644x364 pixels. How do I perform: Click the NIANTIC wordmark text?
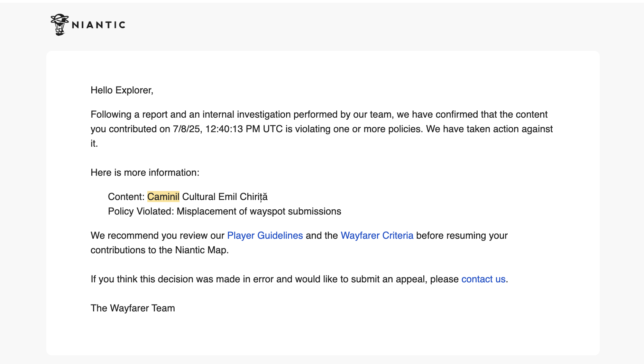[x=99, y=25]
